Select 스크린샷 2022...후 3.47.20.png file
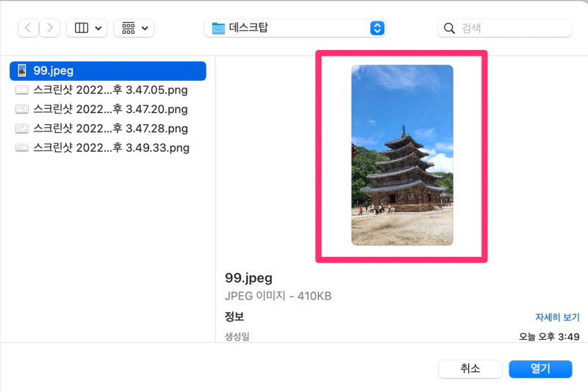The height and width of the screenshot is (392, 588). click(x=108, y=109)
